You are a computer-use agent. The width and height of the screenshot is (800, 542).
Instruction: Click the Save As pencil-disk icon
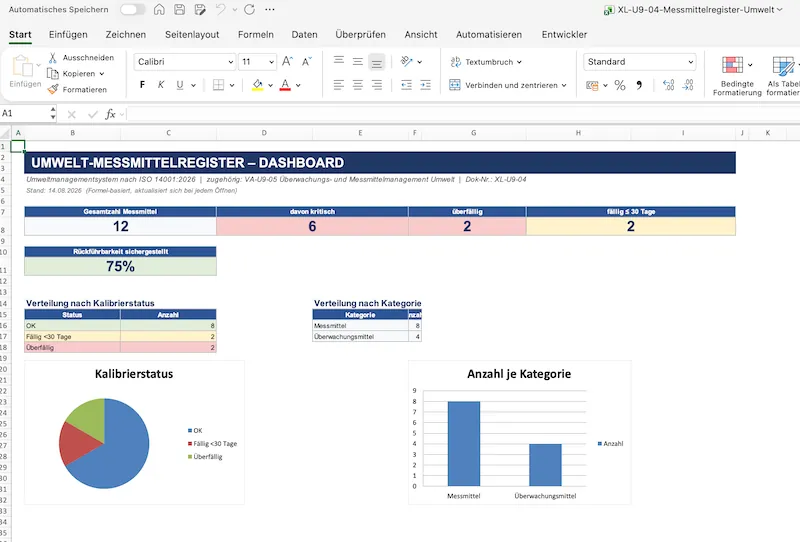point(200,9)
